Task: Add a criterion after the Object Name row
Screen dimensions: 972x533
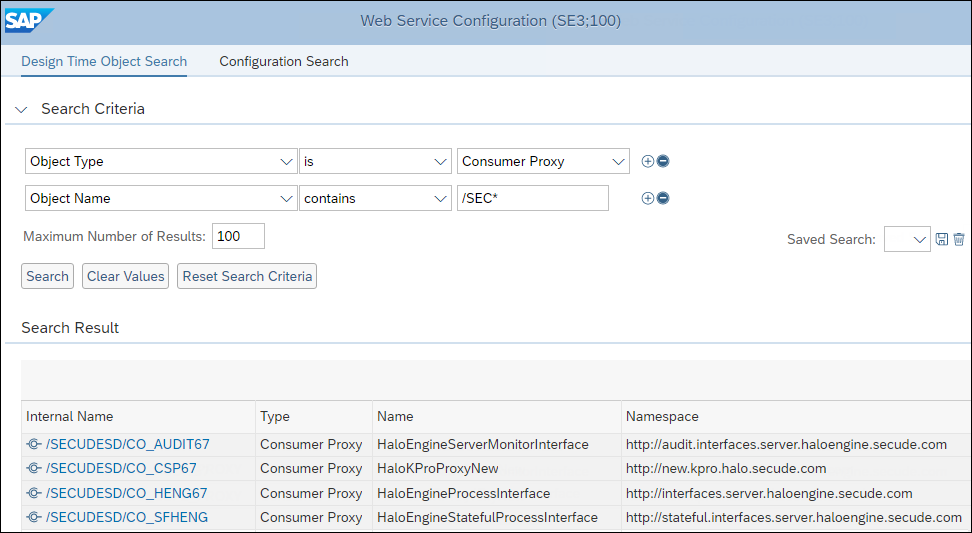Action: [x=647, y=198]
